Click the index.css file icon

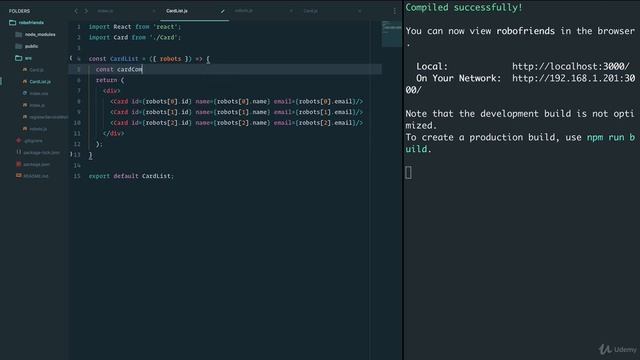25,93
